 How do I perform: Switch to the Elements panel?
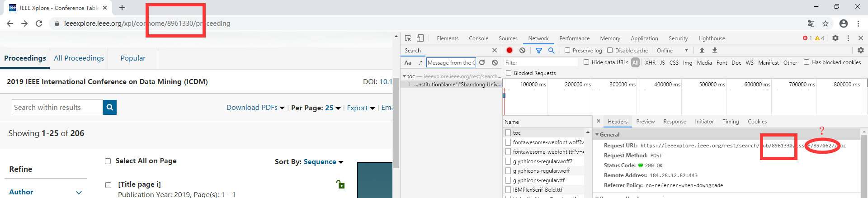point(448,38)
